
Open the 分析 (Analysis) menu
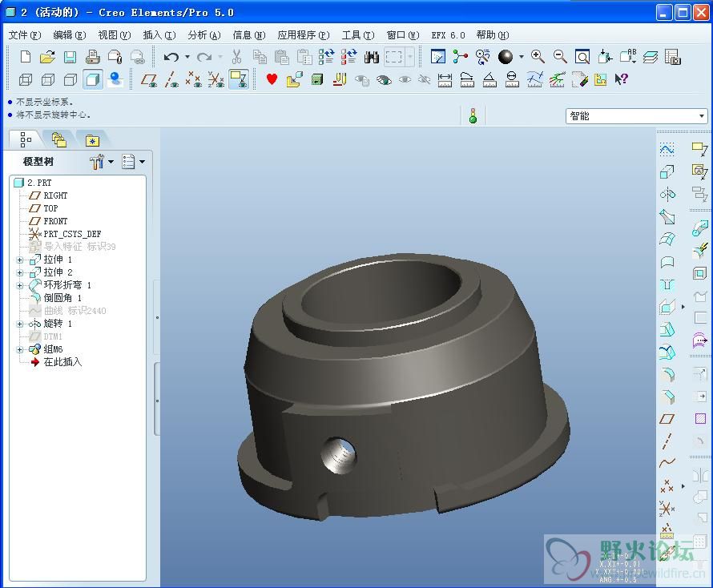[204, 35]
